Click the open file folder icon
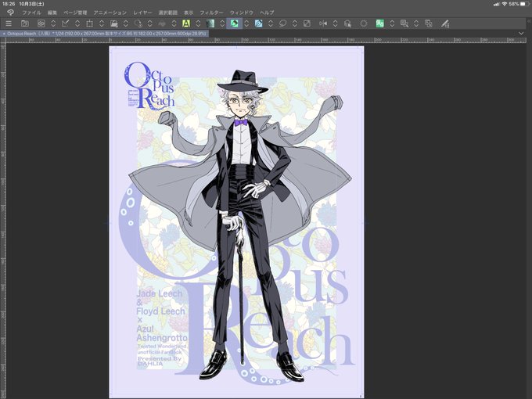The width and height of the screenshot is (532, 399). pyautogui.click(x=24, y=23)
